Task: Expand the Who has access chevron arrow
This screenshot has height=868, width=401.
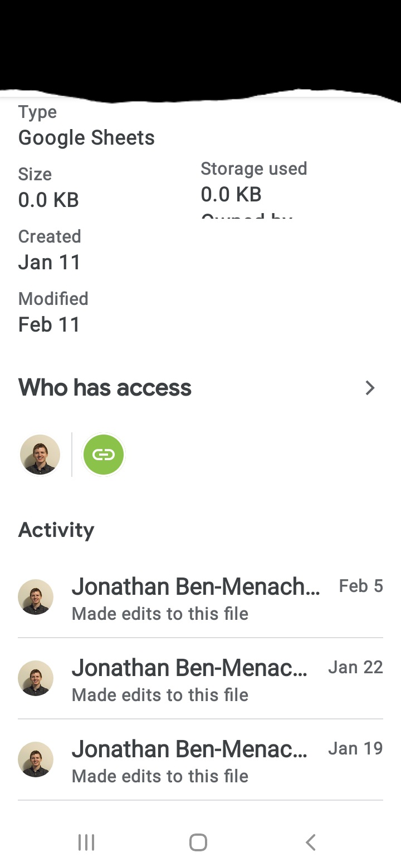Action: point(370,388)
